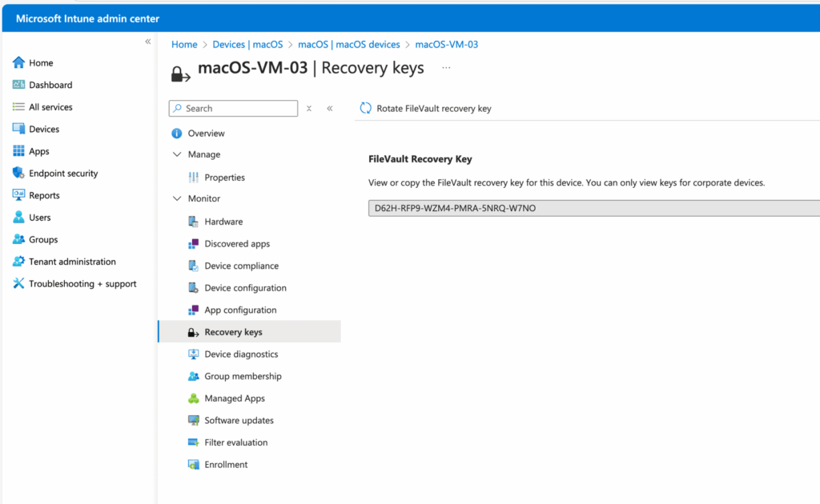Screen dimensions: 820x504
Task: Open Endpoint security from the navigation pane
Action: point(18,173)
